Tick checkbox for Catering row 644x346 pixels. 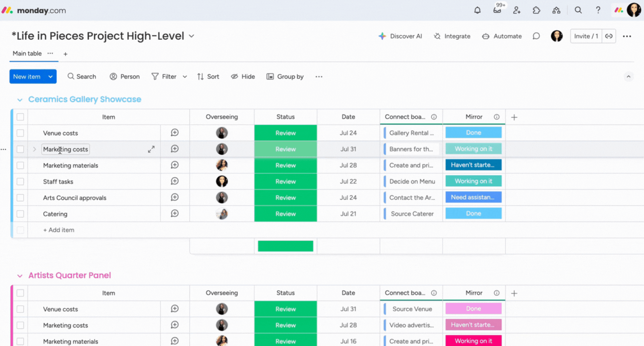coord(20,214)
